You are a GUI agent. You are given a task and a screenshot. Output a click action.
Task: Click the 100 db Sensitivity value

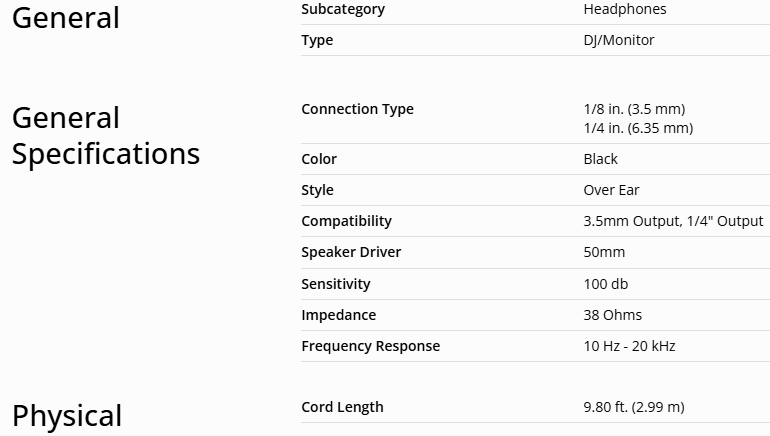[x=606, y=284]
